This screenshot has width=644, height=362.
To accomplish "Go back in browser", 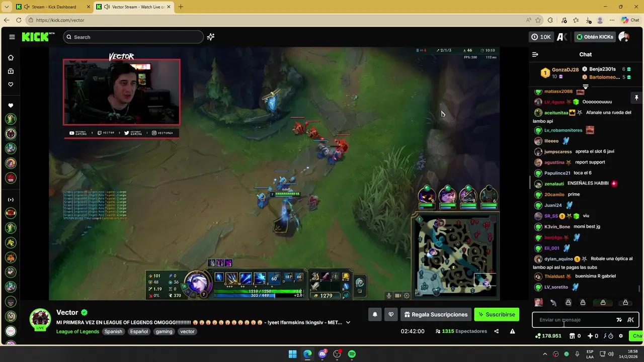I will point(7,20).
